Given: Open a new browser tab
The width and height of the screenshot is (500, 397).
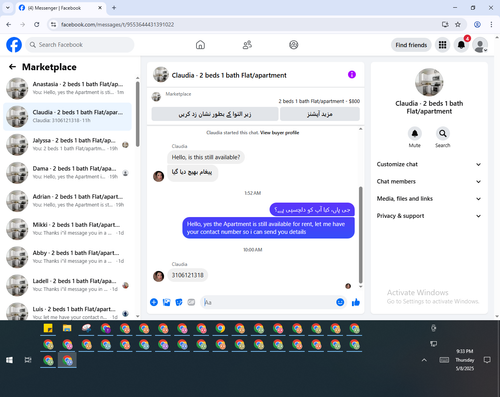Looking at the screenshot, I should (114, 8).
